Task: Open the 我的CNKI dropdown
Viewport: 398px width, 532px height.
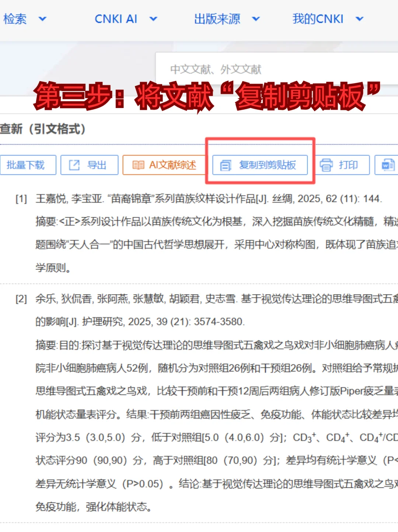Action: pyautogui.click(x=359, y=19)
